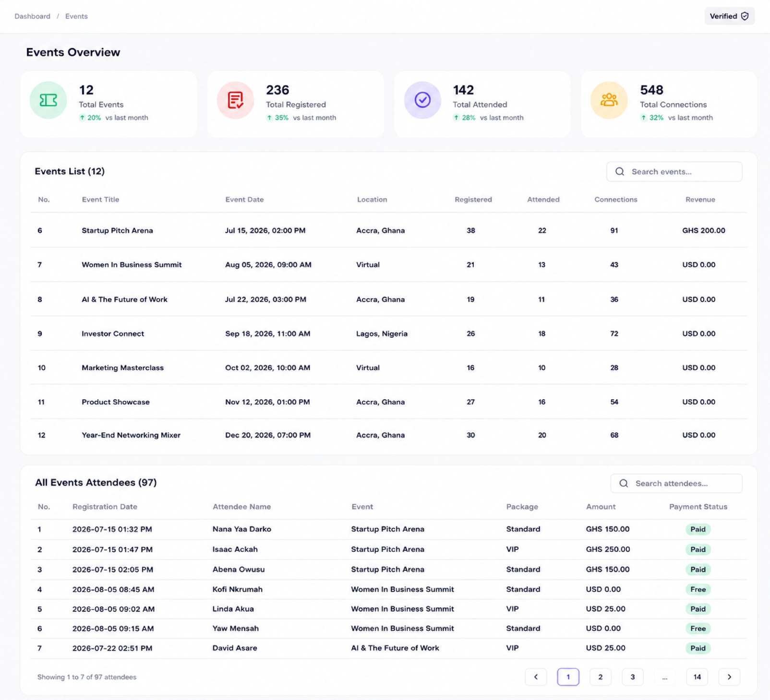Viewport: 770px width, 700px height.
Task: Focus the Search attendees input field
Action: point(676,484)
